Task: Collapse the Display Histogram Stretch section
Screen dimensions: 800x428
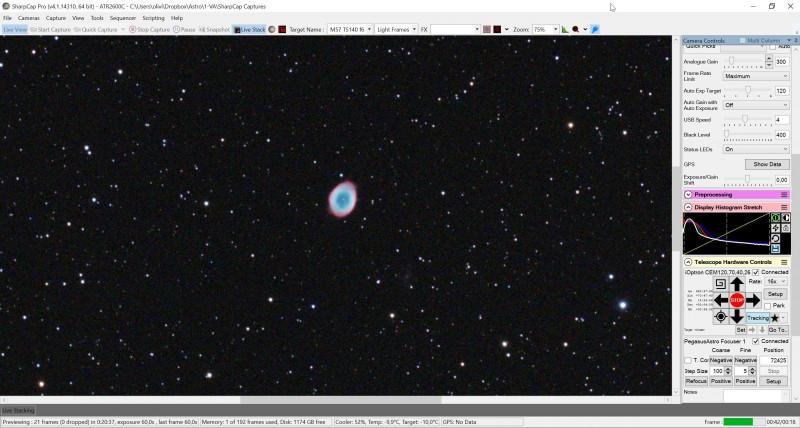Action: coord(688,207)
